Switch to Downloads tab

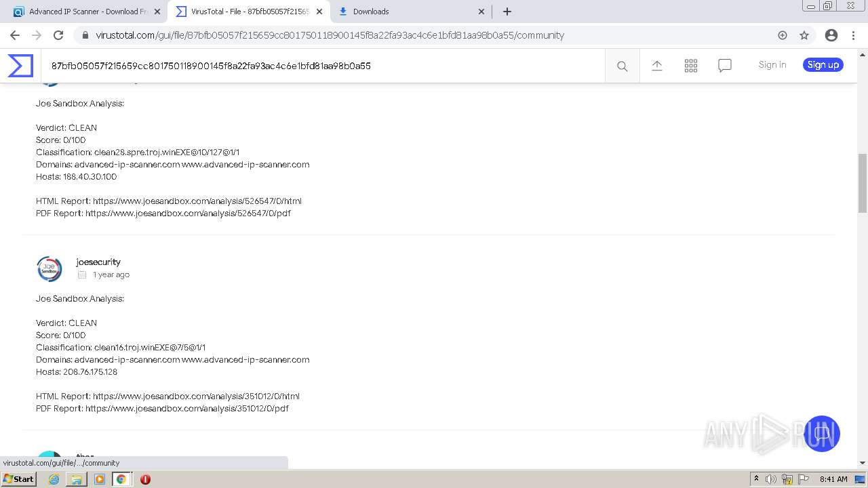(411, 12)
